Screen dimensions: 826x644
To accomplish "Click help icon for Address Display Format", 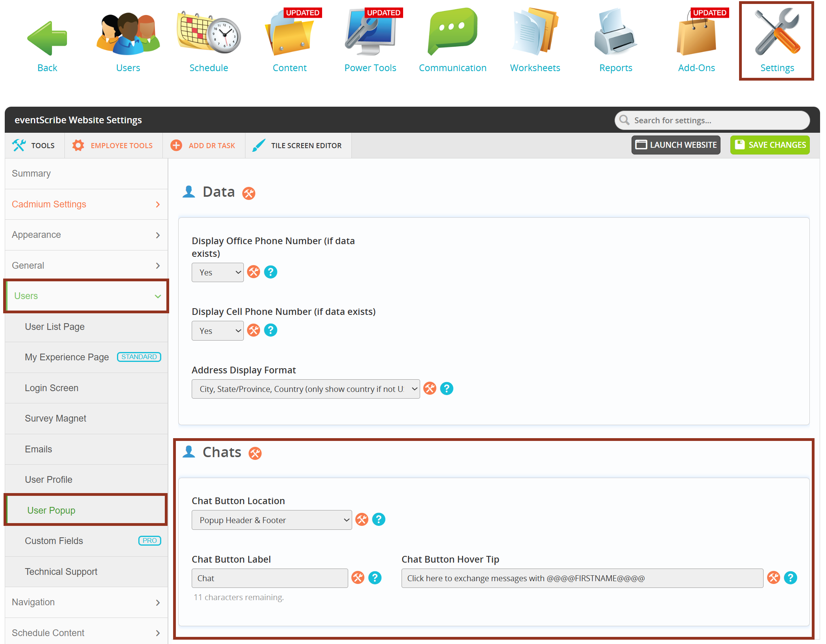I will (447, 389).
